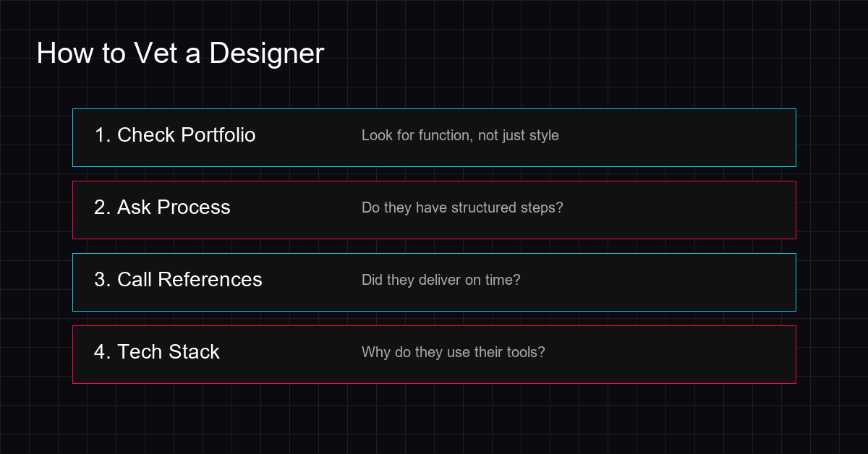The image size is (868, 454).
Task: Select "Why do they use their tools?" text
Action: (454, 352)
